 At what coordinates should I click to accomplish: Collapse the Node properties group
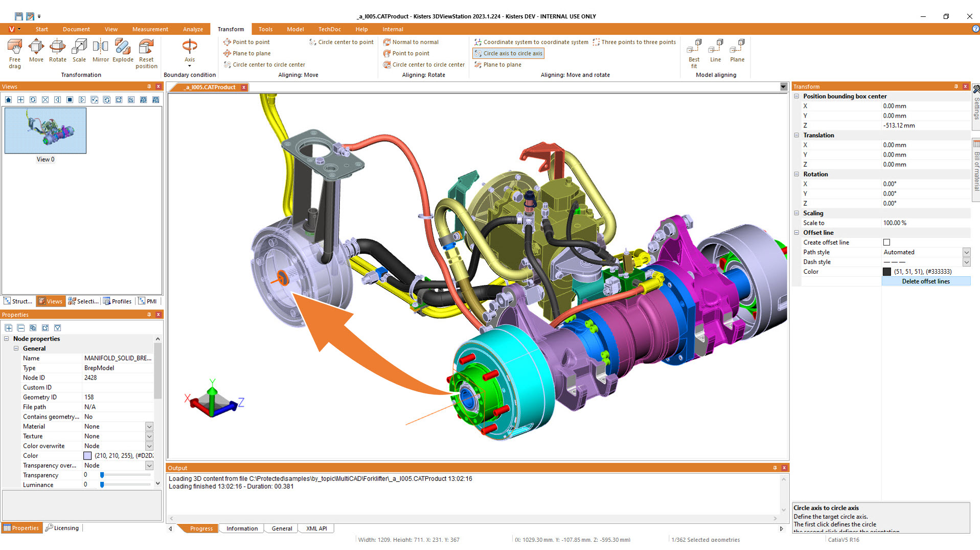point(7,339)
